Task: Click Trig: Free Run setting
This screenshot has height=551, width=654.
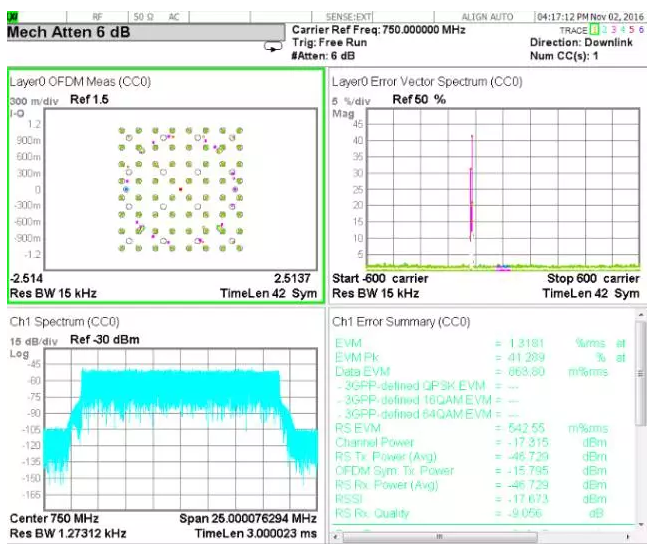Action: pos(331,43)
